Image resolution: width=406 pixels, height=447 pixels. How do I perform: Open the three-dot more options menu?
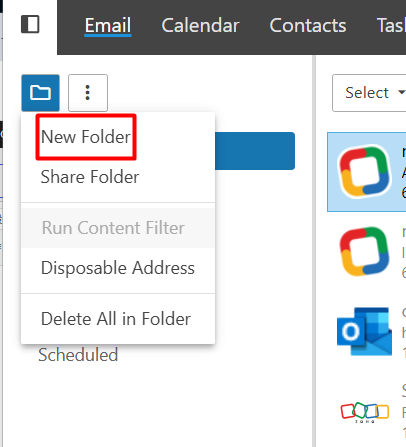click(88, 93)
